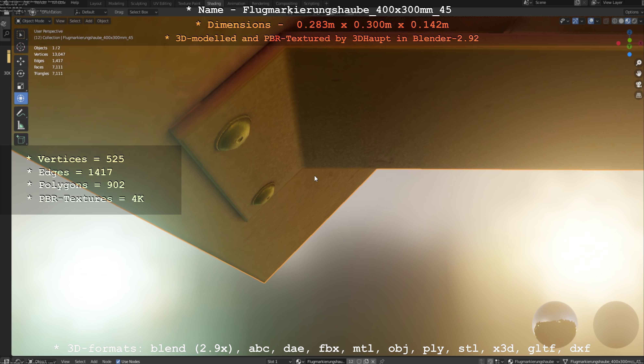Toggle show overlays button

pyautogui.click(x=591, y=21)
